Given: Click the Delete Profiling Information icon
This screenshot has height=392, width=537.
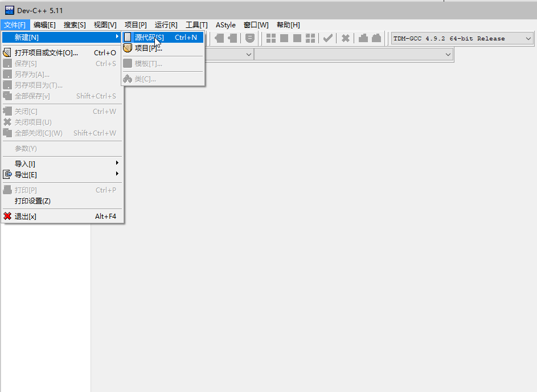Looking at the screenshot, I should (376, 38).
